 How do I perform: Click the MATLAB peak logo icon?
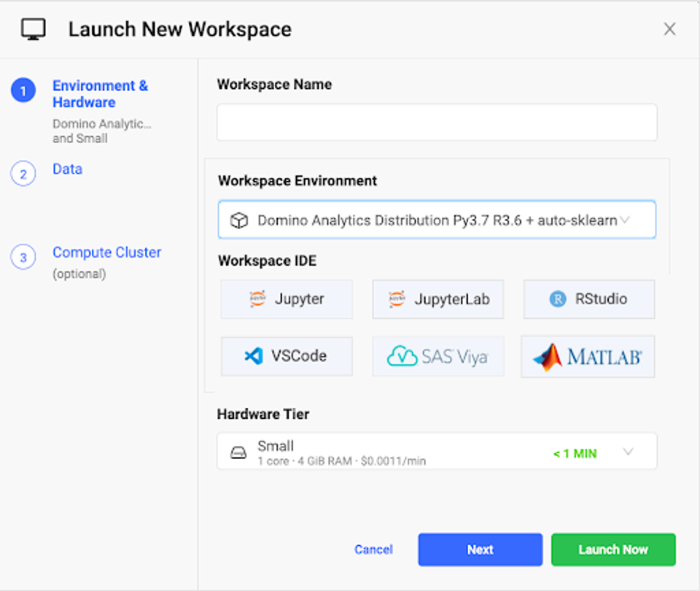(548, 357)
